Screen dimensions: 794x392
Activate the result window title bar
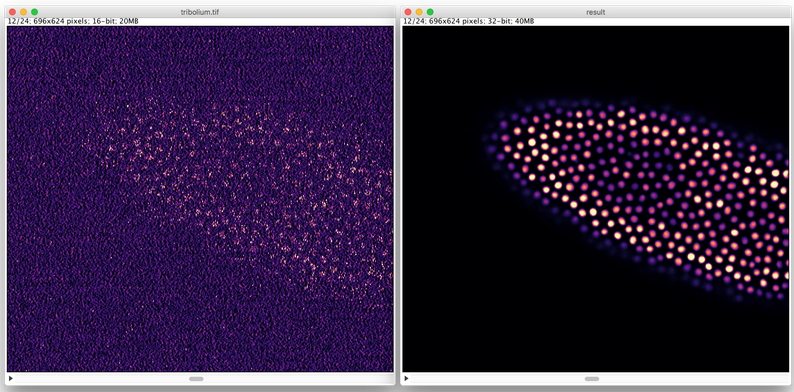tap(596, 12)
